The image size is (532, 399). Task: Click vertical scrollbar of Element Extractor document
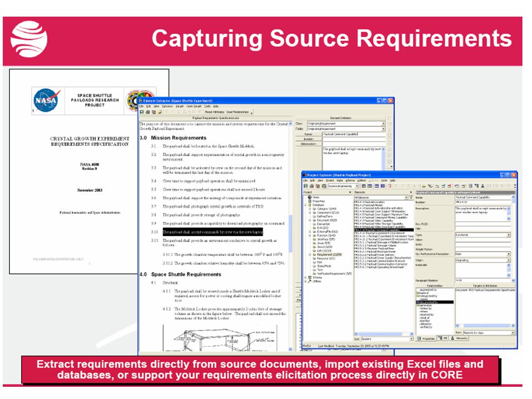290,237
